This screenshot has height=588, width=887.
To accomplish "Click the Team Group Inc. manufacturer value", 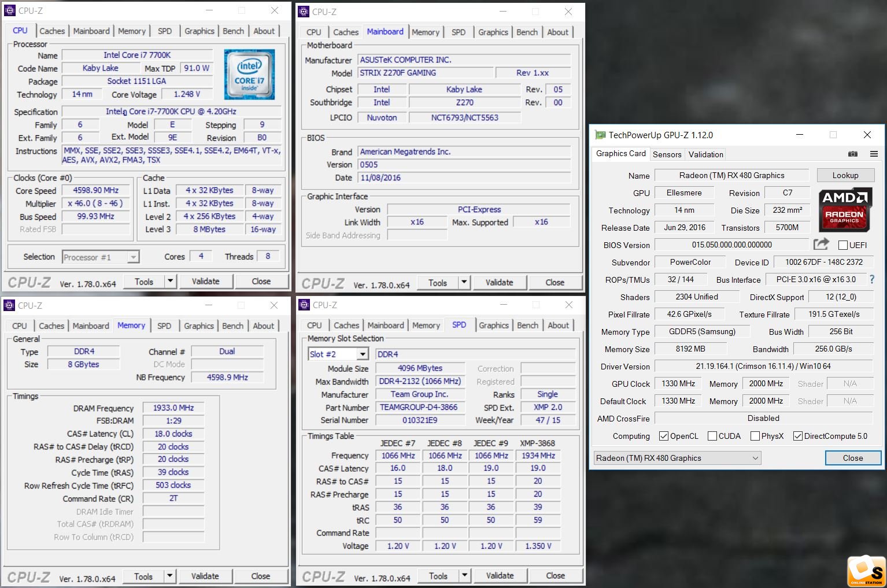I will point(420,394).
